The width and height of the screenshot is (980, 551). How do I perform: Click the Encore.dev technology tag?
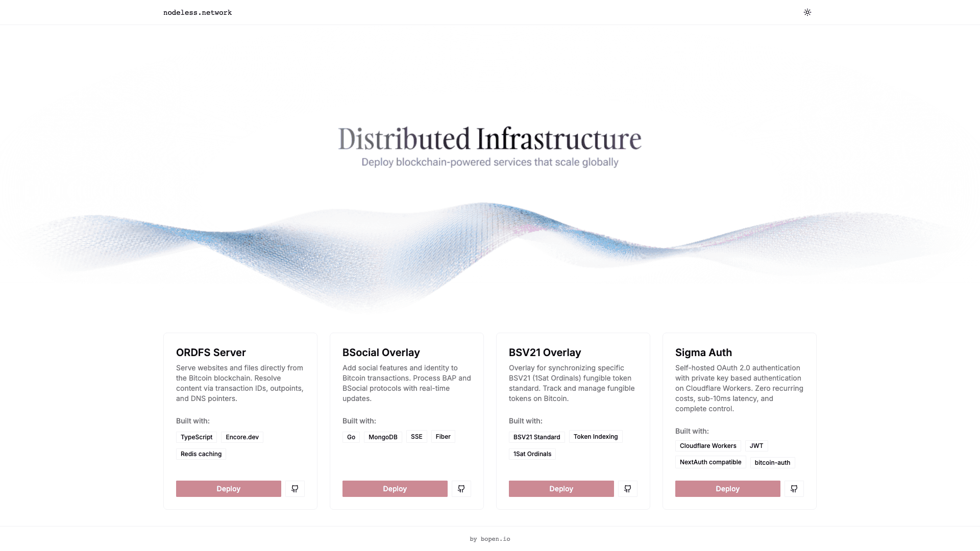[242, 437]
